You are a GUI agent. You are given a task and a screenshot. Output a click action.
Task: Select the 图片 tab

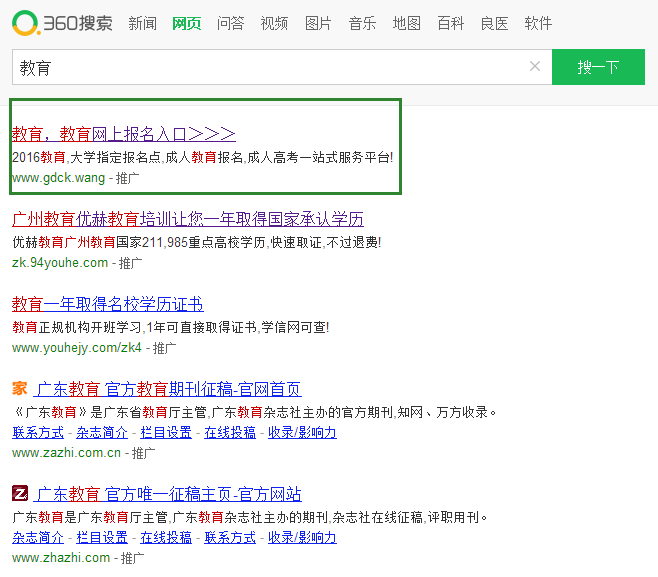[318, 23]
